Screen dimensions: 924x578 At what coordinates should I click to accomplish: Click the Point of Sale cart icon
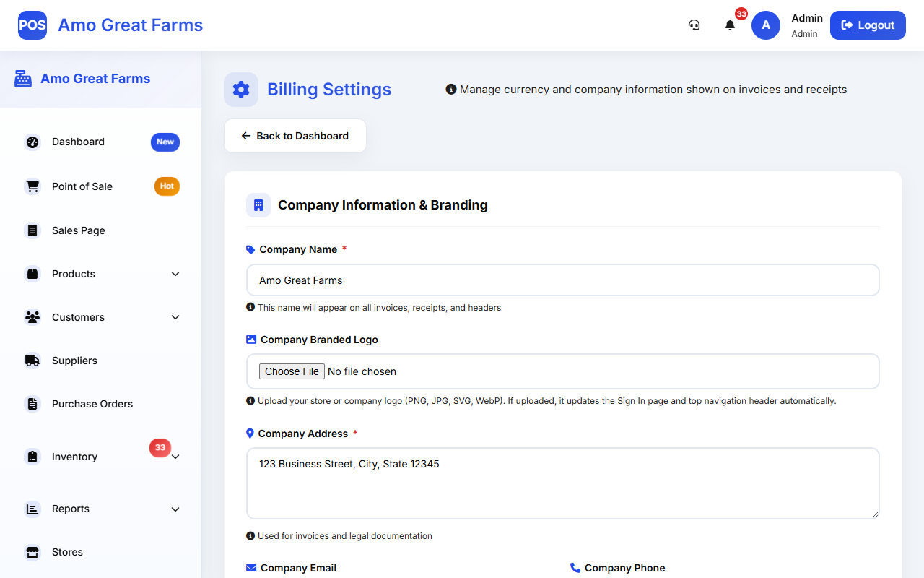coord(32,186)
